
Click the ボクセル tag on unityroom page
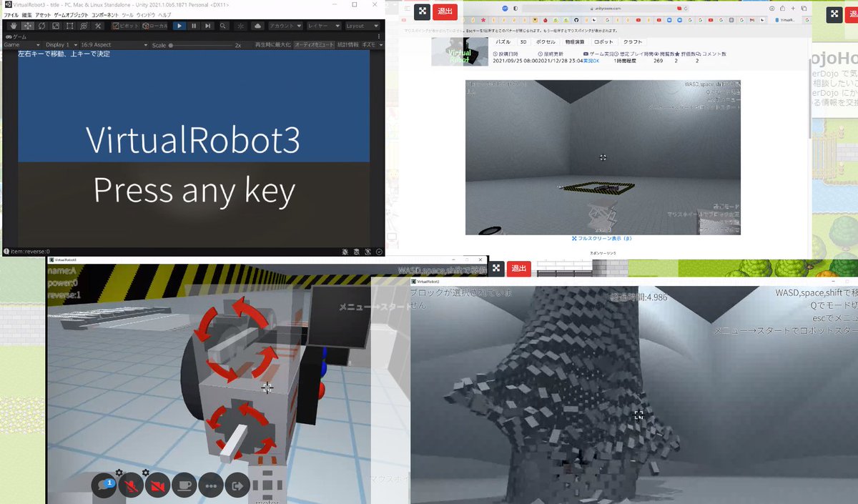(546, 41)
